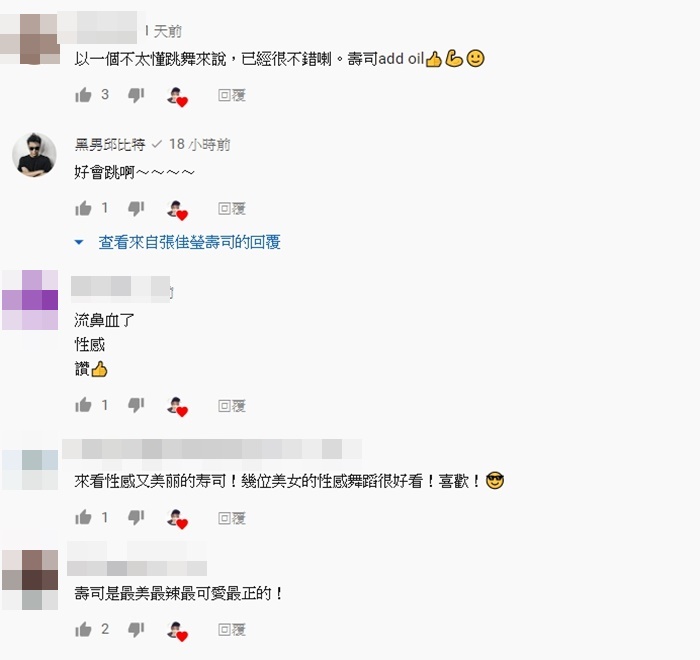Screen dimensions: 700x660
Task: Expand replies from 張佳瑩壽司 using arrow
Action: coord(79,242)
